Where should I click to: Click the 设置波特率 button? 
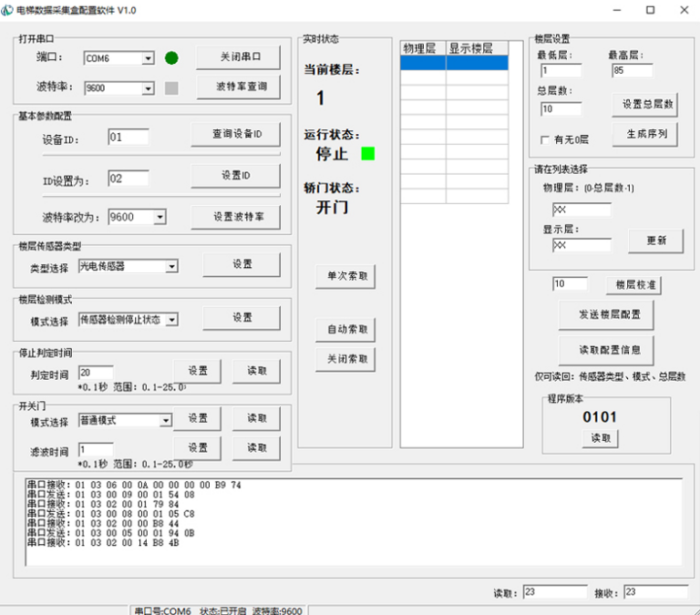pos(236,218)
